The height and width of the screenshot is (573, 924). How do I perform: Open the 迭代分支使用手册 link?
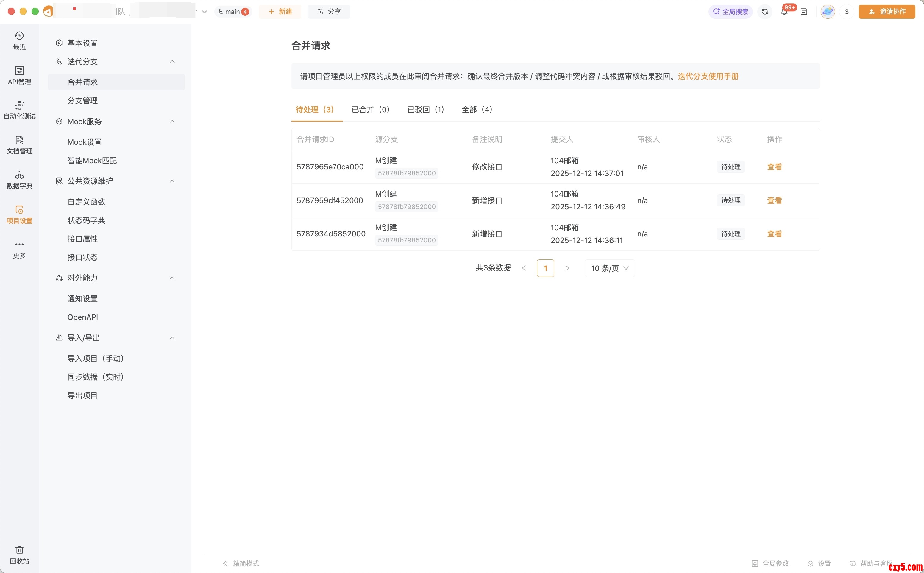click(708, 76)
